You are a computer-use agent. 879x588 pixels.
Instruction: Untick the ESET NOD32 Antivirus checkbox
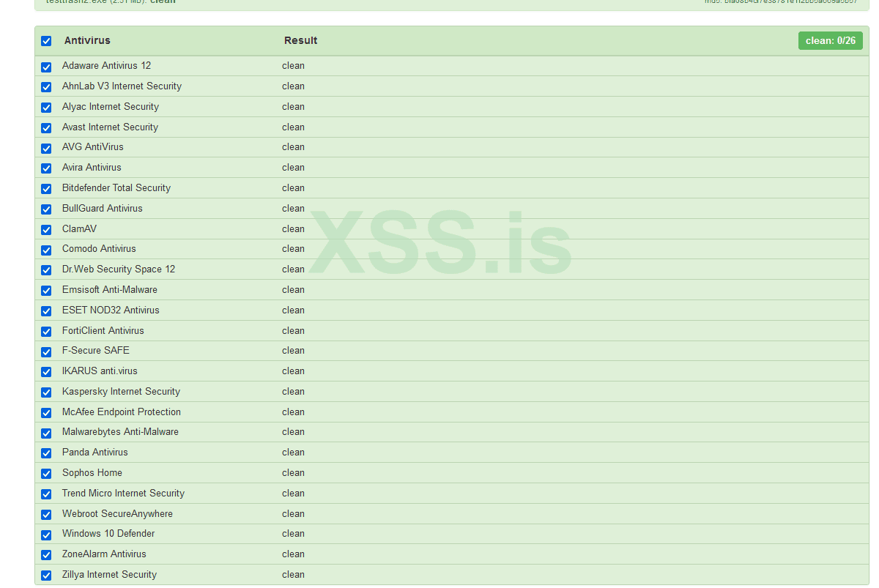point(46,311)
